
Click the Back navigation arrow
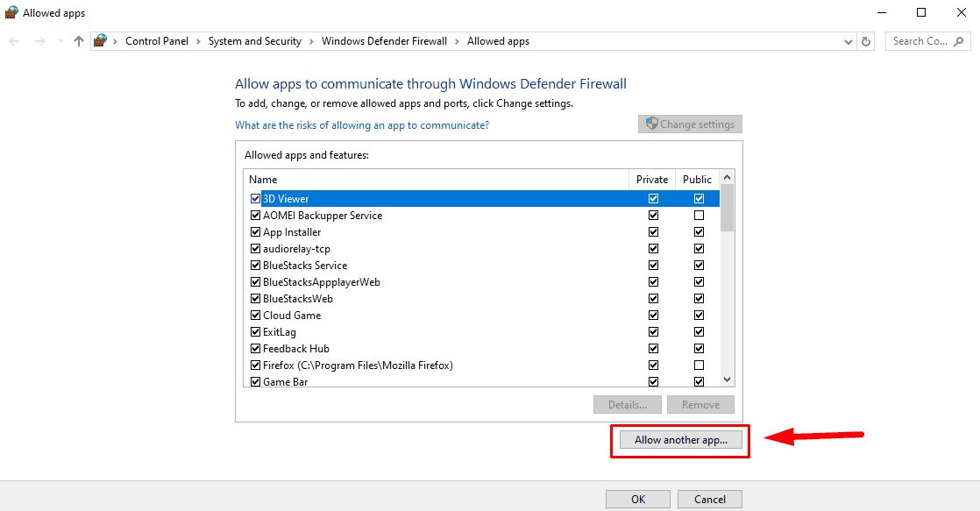click(x=15, y=41)
